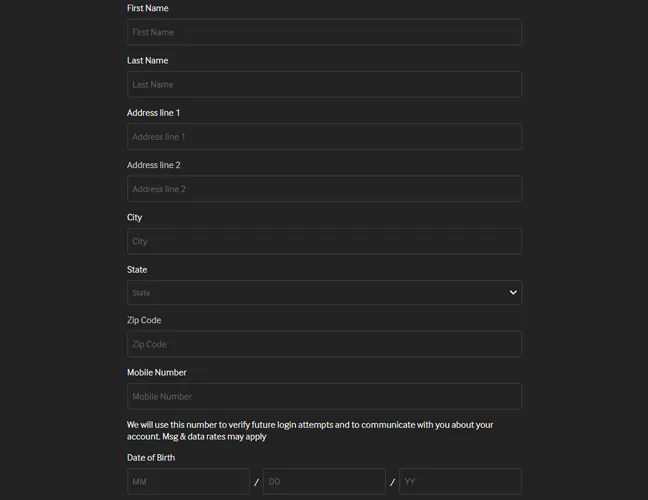Screen dimensions: 648x500
Task: Focus the Zip Code input field
Action: point(324,344)
